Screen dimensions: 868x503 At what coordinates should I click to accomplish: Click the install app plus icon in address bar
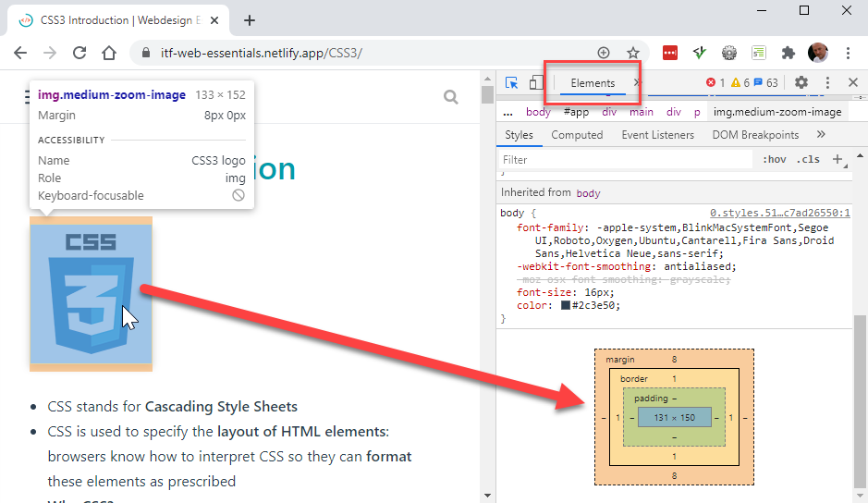604,53
